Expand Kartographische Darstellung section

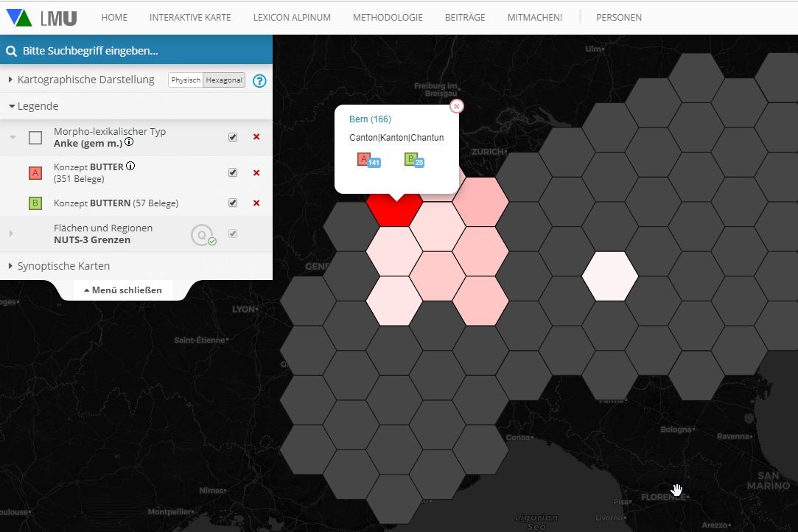[85, 80]
